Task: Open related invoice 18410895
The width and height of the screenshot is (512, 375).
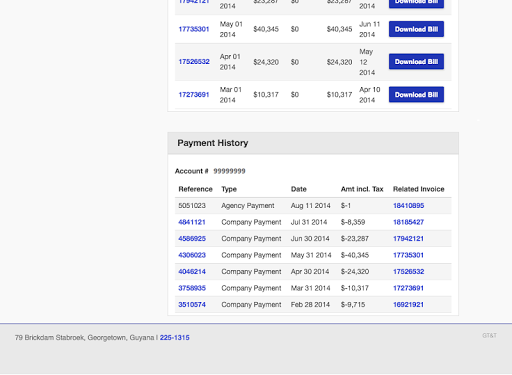Action: [408, 206]
